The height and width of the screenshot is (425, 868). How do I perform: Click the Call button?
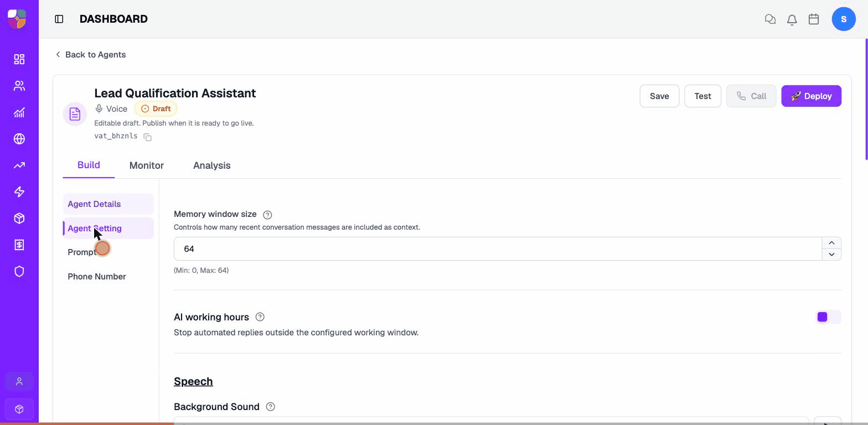click(x=751, y=96)
